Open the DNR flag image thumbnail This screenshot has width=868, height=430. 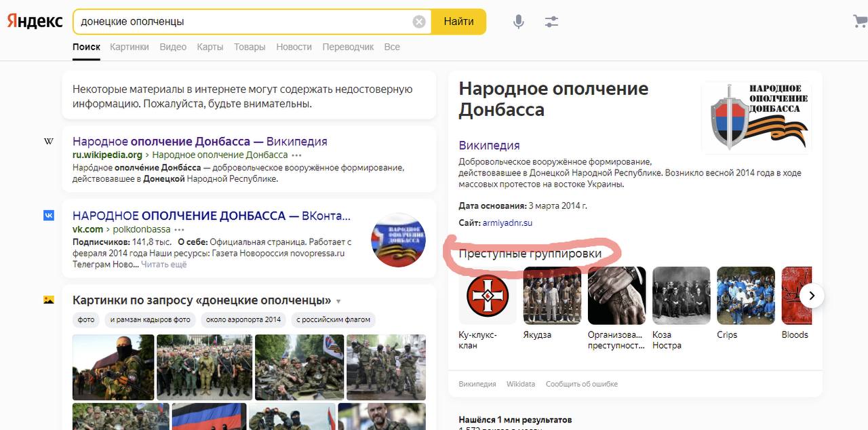pyautogui.click(x=208, y=416)
